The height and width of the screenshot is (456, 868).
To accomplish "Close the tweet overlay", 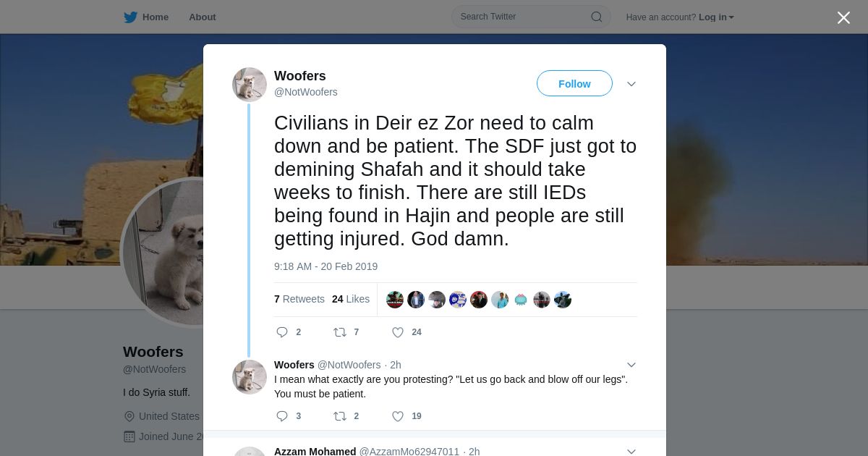I will pos(843,18).
